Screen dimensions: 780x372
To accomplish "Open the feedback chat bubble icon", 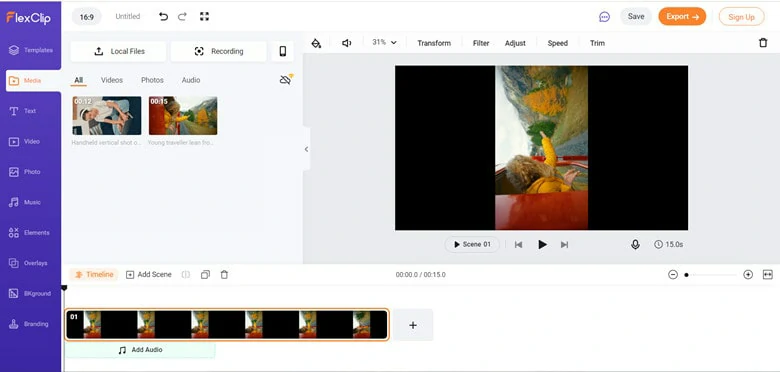I will click(x=604, y=17).
